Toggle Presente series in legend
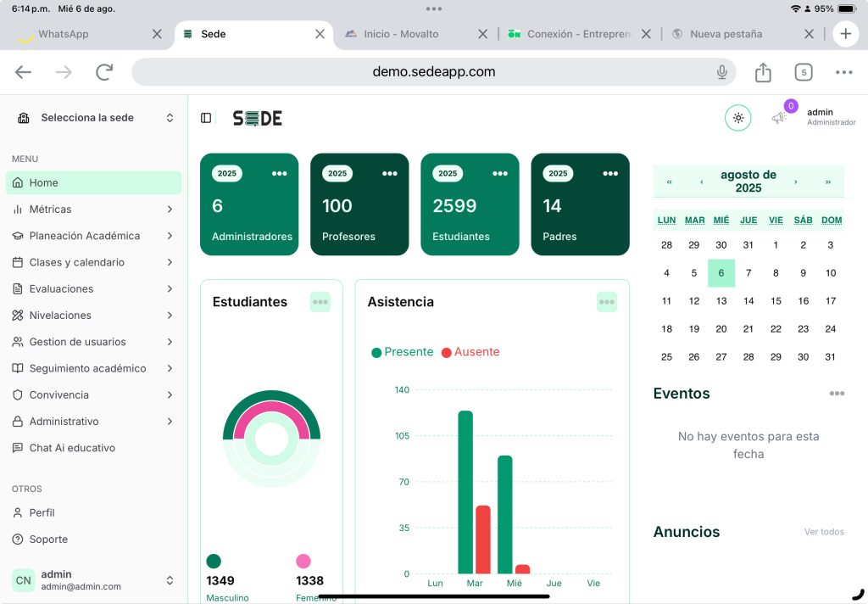Screen dimensions: 868x604 [x=403, y=352]
